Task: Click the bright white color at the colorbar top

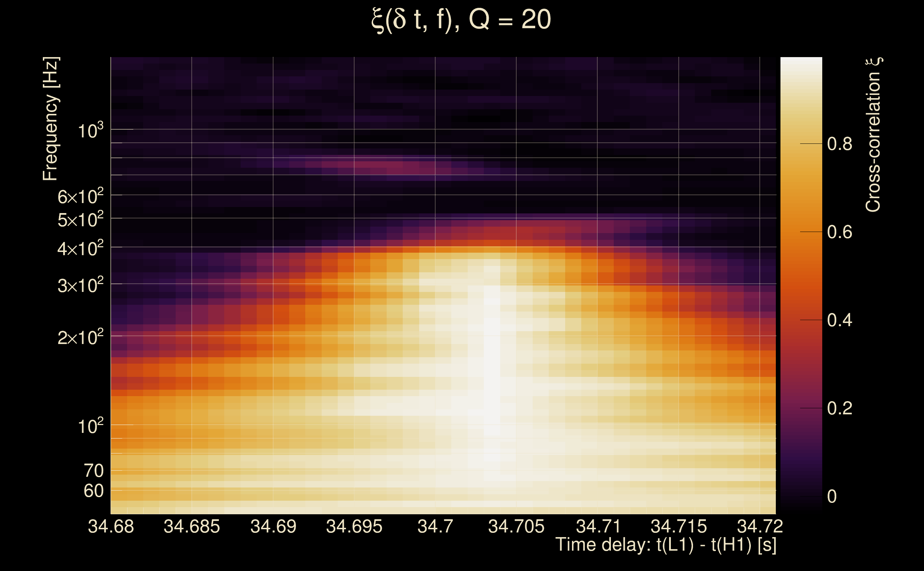Action: pyautogui.click(x=801, y=62)
